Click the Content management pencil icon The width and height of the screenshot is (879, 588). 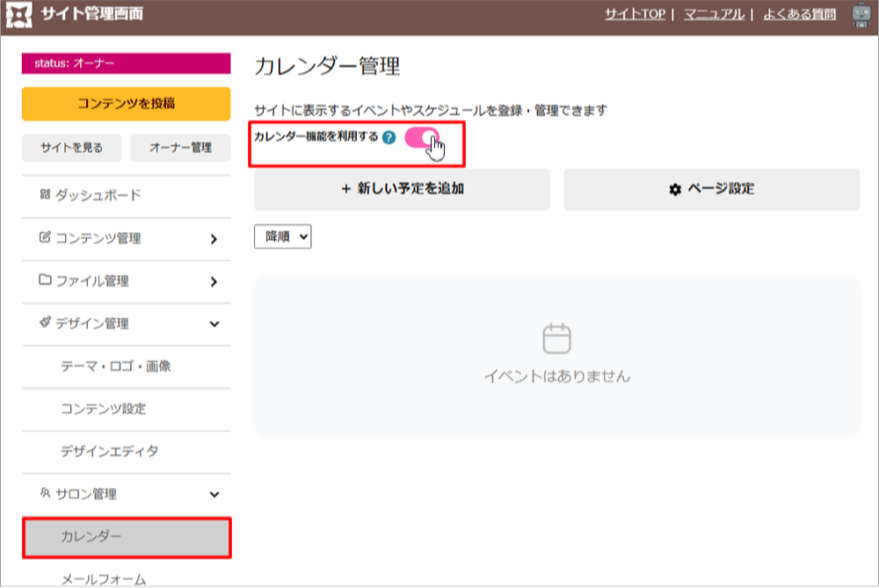click(x=46, y=237)
